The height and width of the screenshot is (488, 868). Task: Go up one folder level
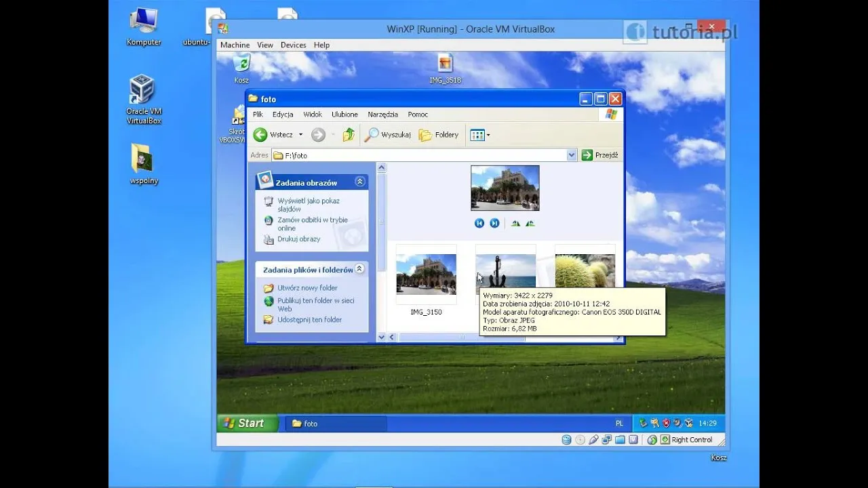pos(349,135)
